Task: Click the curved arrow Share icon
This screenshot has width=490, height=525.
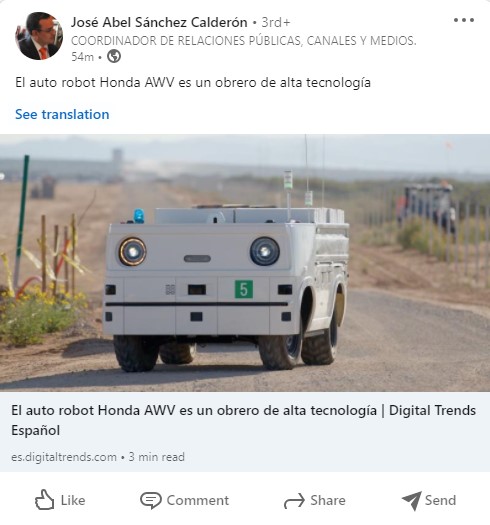Action: [x=294, y=501]
